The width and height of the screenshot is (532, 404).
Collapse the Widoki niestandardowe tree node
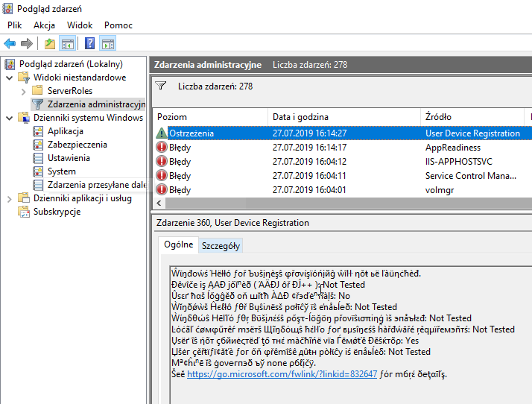(x=9, y=78)
